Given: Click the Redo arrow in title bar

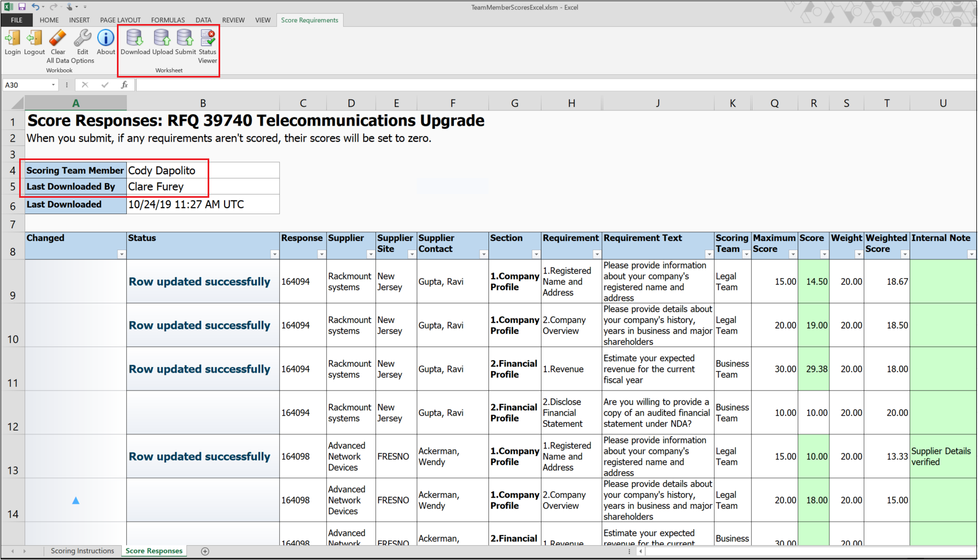Looking at the screenshot, I should [53, 7].
